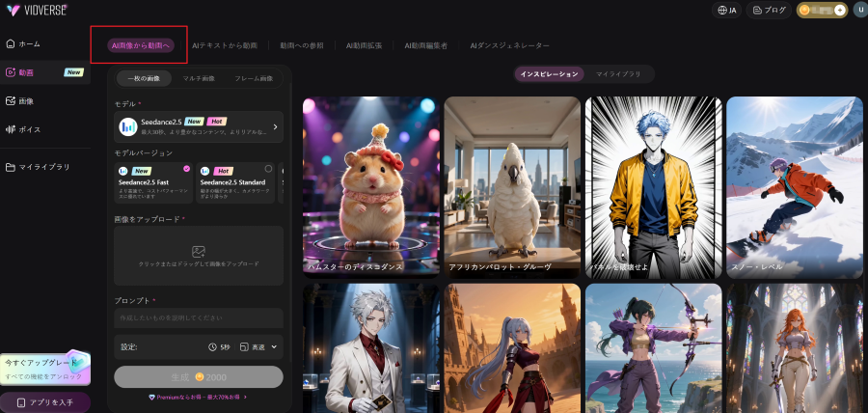Click the モデルバージョン label
This screenshot has width=868, height=413.
(144, 152)
